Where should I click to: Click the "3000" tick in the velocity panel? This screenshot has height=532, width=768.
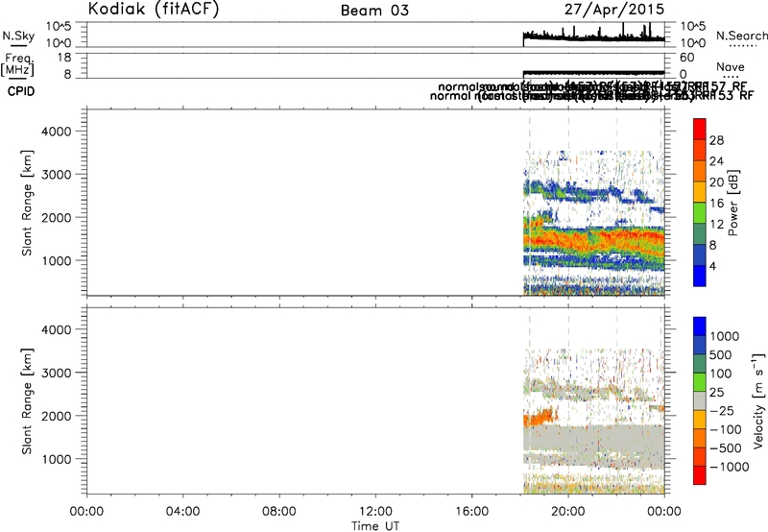pos(56,373)
